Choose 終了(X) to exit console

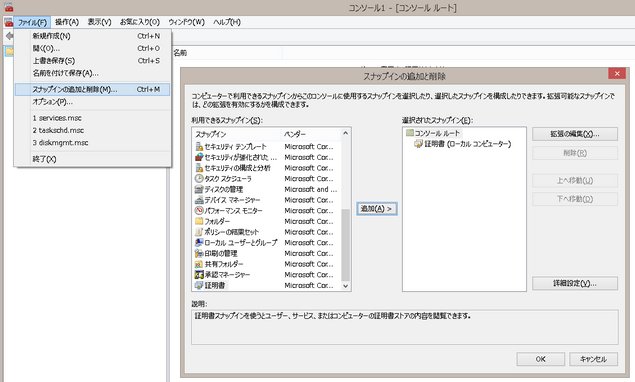coord(92,159)
